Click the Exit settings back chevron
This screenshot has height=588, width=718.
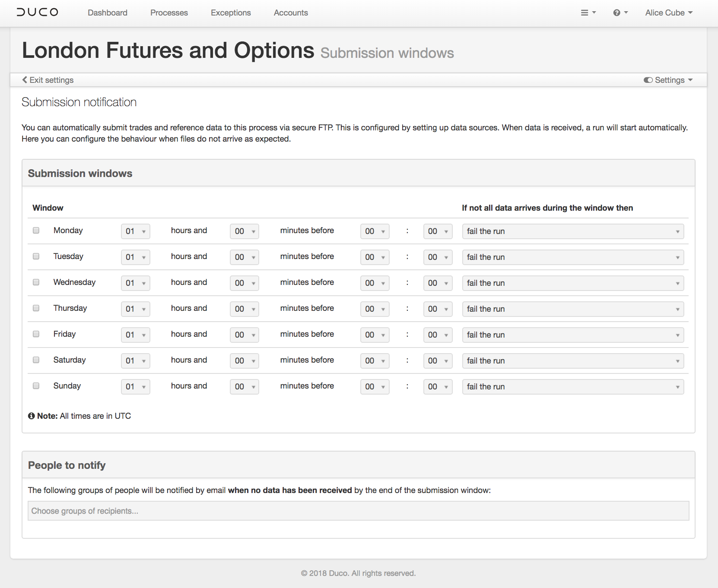[x=25, y=80]
